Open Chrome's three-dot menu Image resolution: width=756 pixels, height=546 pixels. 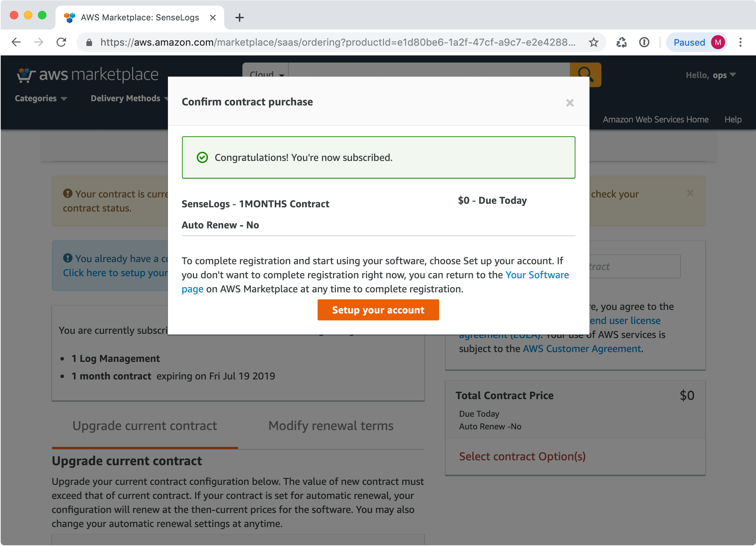point(740,43)
